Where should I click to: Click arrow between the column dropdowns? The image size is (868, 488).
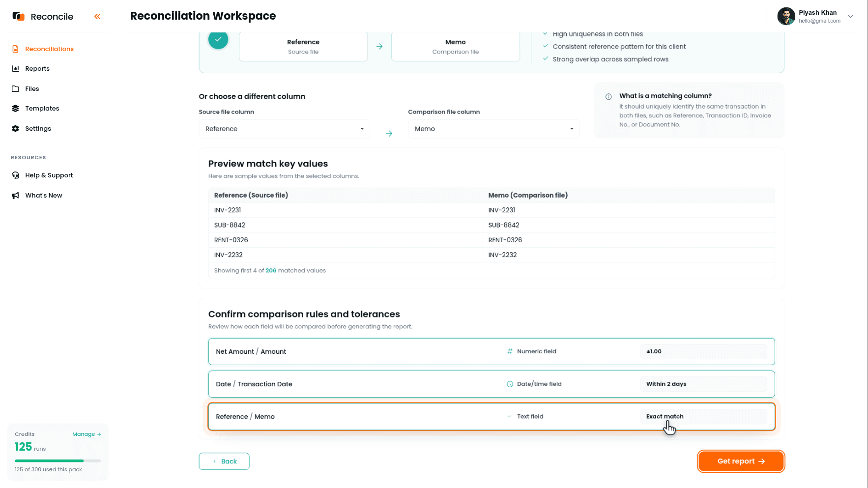pos(389,134)
